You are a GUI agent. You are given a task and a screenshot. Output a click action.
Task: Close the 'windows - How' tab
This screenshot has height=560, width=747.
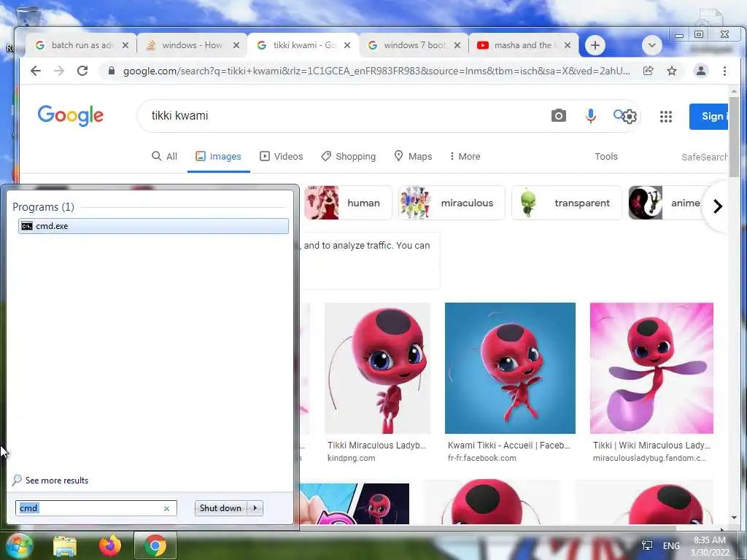(236, 45)
